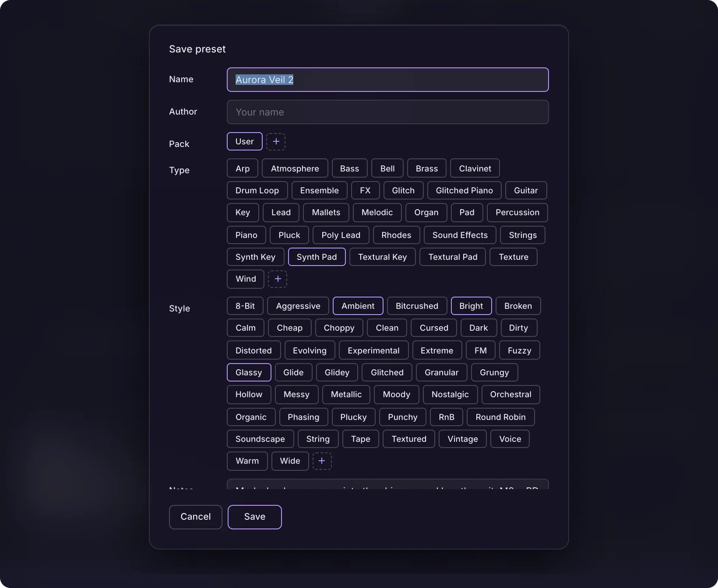Screen dimensions: 718x588
Task: Toggle the Clavinet type tag
Action: pyautogui.click(x=475, y=168)
